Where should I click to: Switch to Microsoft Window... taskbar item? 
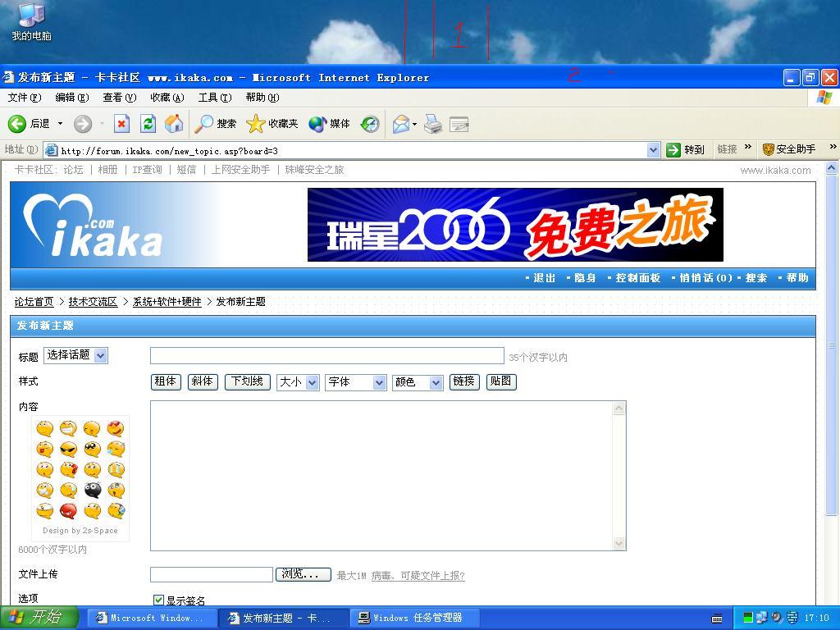click(x=152, y=619)
